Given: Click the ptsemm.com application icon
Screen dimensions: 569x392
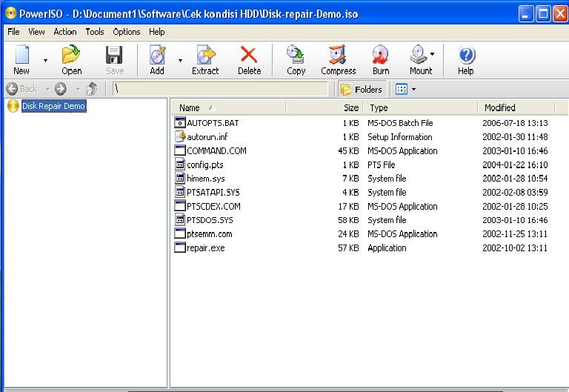Looking at the screenshot, I should pos(180,233).
